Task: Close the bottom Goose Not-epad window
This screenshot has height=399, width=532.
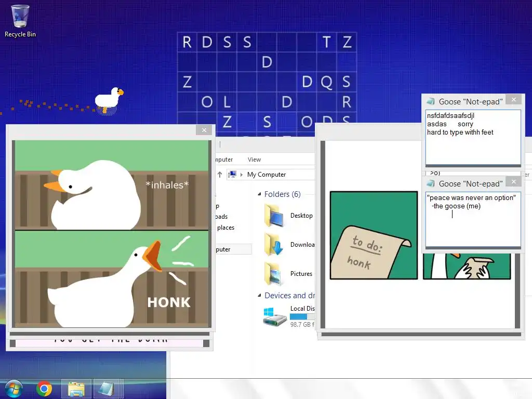Action: (514, 181)
